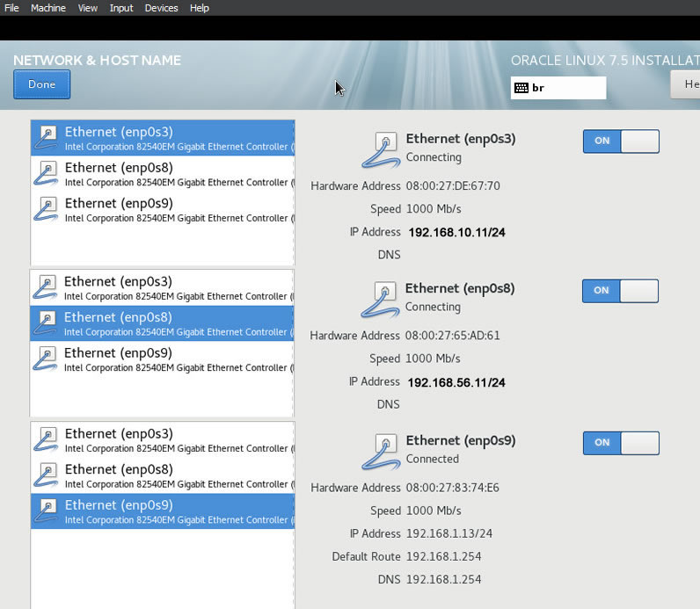
Task: Click enp0s9 icon in list where enp0s8 is selected
Action: [x=46, y=359]
